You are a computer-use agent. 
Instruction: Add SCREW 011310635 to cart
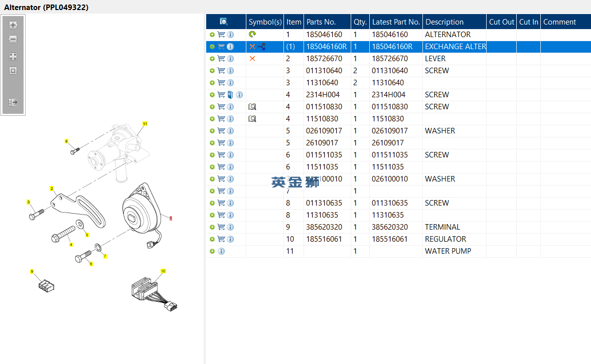(x=221, y=203)
